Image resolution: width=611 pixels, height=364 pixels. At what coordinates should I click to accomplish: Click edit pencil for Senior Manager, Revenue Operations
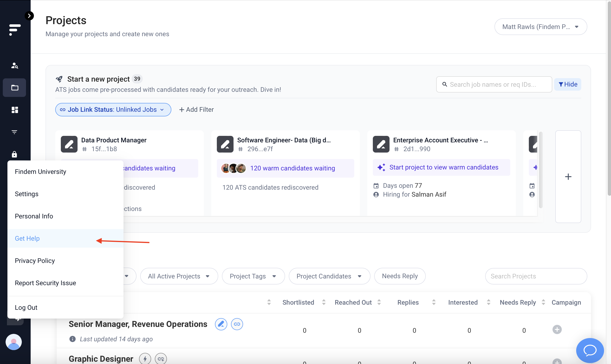point(221,324)
